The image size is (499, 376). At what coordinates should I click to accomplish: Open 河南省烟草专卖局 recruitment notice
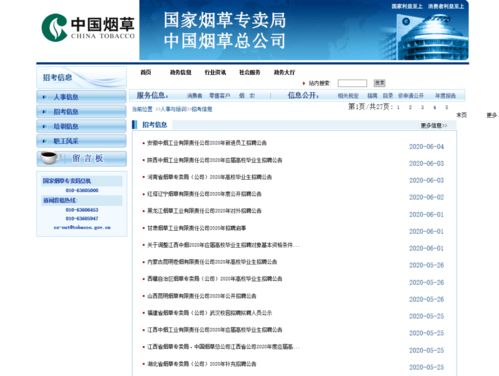pos(210,177)
